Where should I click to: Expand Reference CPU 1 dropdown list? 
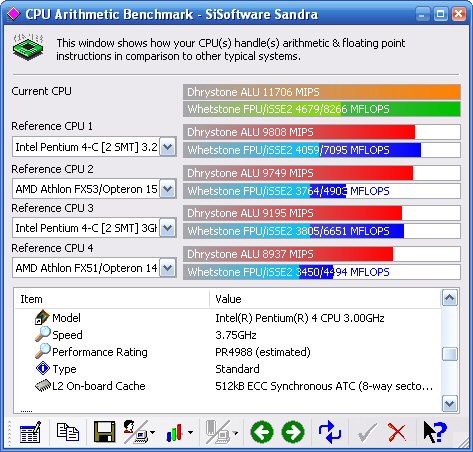(168, 146)
